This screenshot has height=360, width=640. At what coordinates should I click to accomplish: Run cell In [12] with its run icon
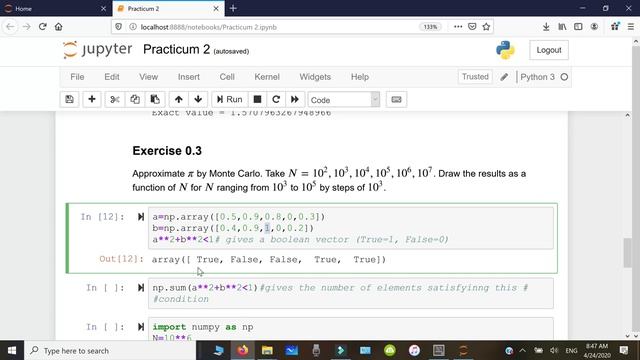[141, 217]
